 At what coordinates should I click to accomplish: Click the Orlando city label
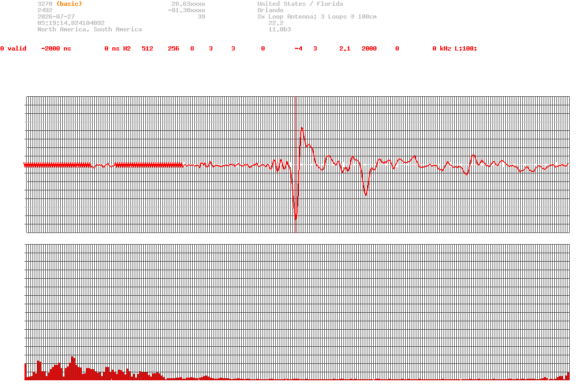[x=270, y=11]
